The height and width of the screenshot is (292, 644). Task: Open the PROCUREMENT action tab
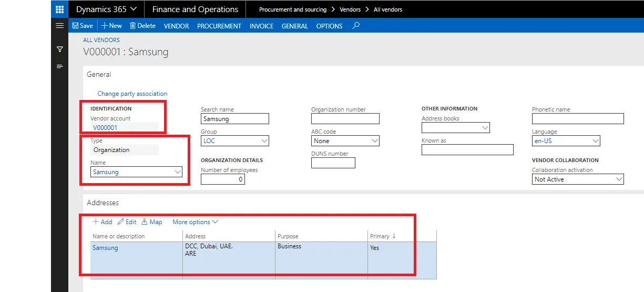(x=219, y=26)
